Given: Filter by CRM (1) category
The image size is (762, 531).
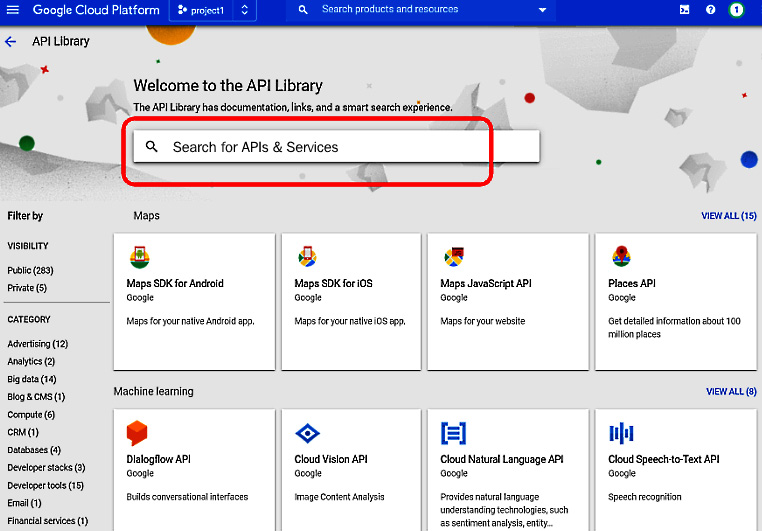Looking at the screenshot, I should (x=23, y=432).
